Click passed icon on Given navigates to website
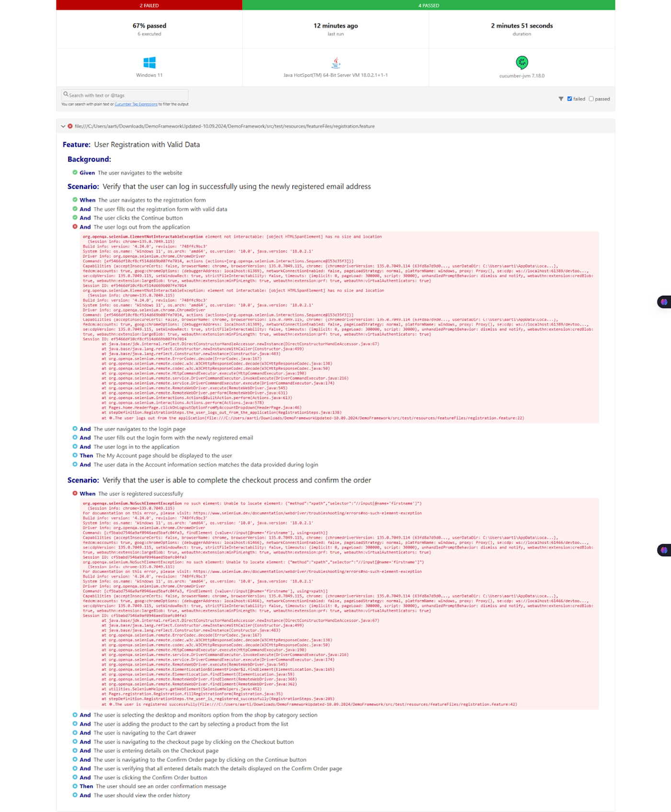This screenshot has width=671, height=812. point(75,173)
